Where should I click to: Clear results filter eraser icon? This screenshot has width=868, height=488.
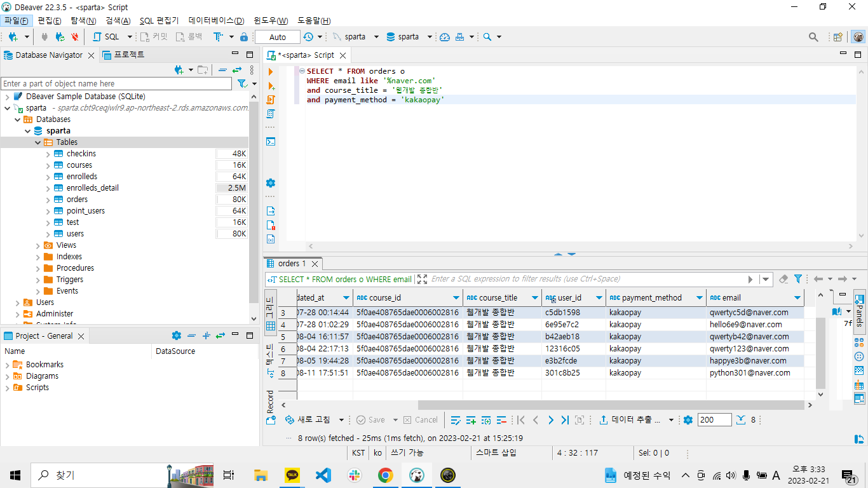click(783, 279)
